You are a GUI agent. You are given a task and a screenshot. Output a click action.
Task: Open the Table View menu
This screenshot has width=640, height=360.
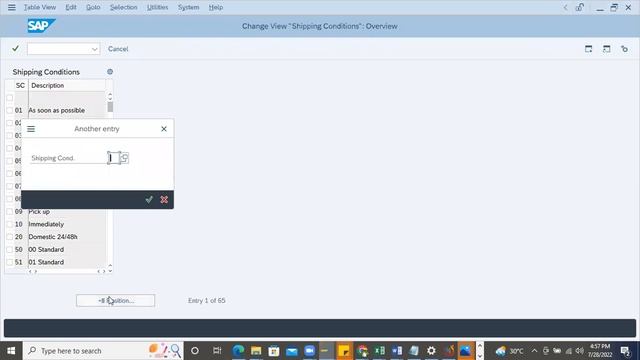coord(40,7)
